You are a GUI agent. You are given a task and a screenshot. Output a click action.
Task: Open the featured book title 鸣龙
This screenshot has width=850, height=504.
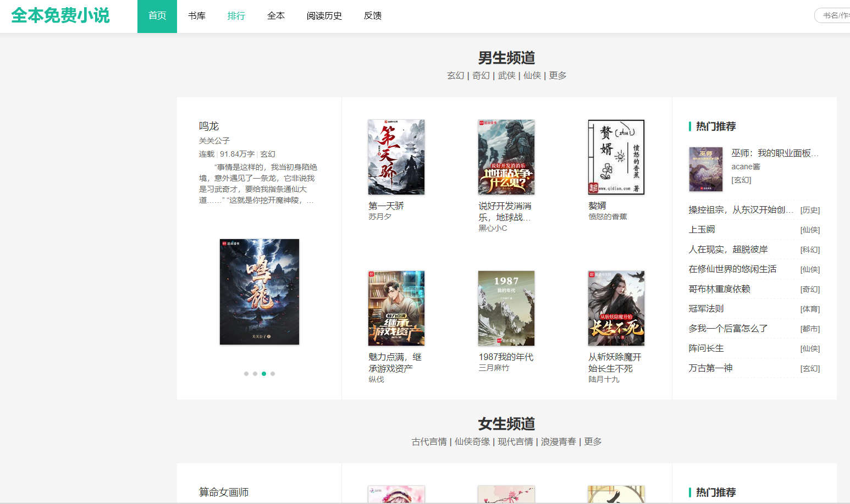click(x=209, y=126)
